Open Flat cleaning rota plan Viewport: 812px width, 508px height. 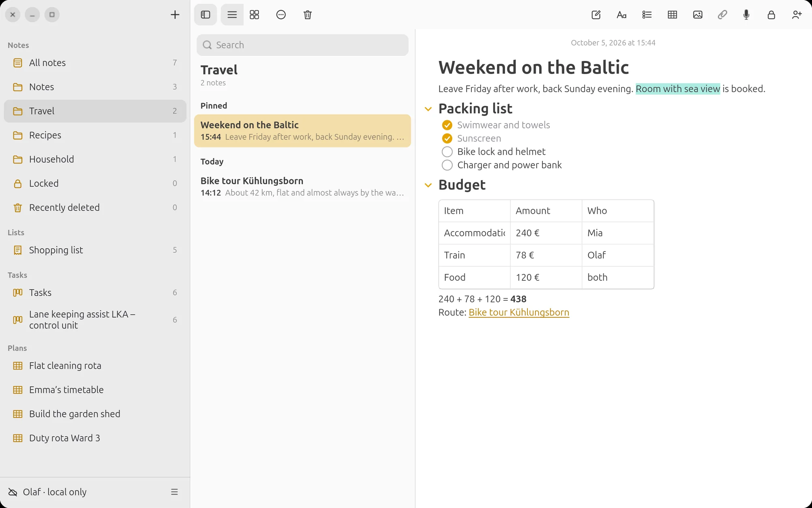(x=95, y=365)
